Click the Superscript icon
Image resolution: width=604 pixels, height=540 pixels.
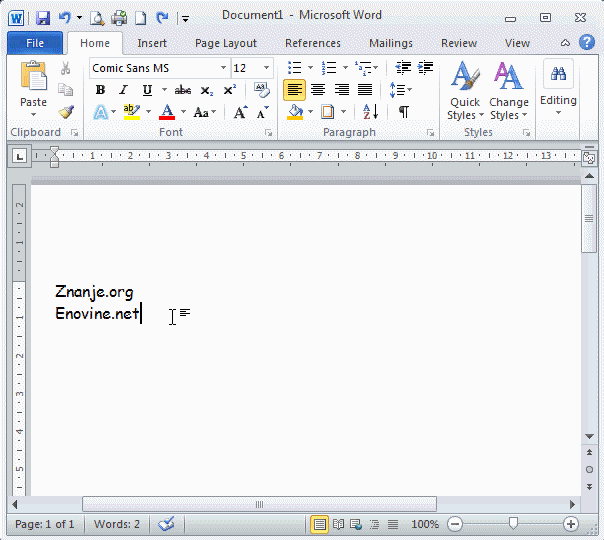click(x=230, y=90)
